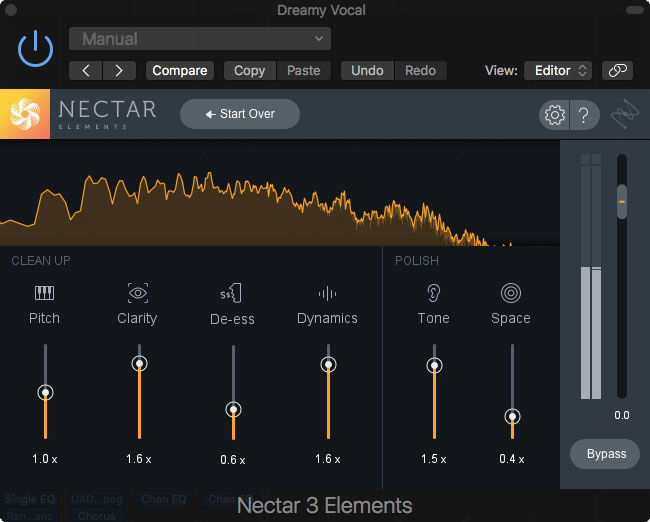
Task: Click Start Over button
Action: click(x=240, y=114)
